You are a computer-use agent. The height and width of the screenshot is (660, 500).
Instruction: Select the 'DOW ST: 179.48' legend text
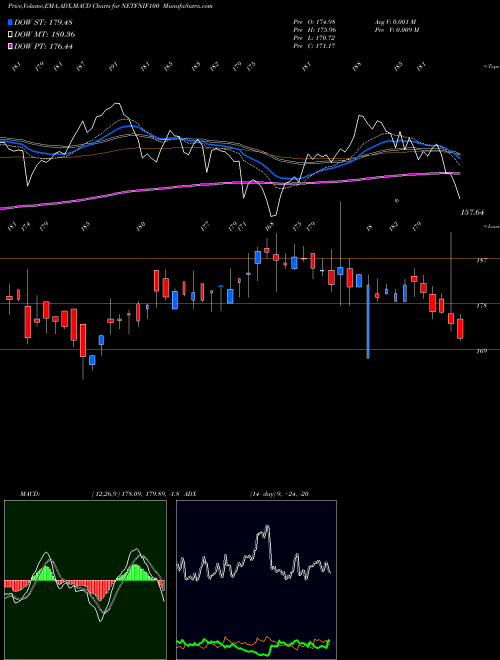coord(43,22)
